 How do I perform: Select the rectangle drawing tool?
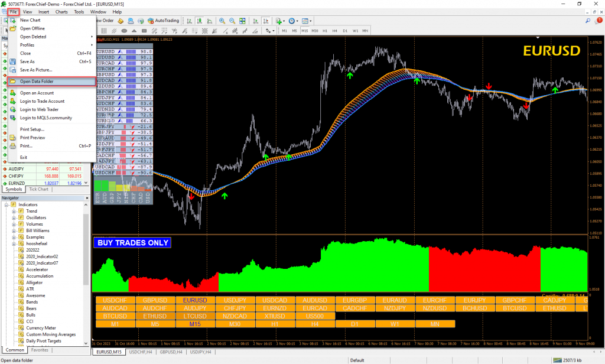click(x=144, y=31)
